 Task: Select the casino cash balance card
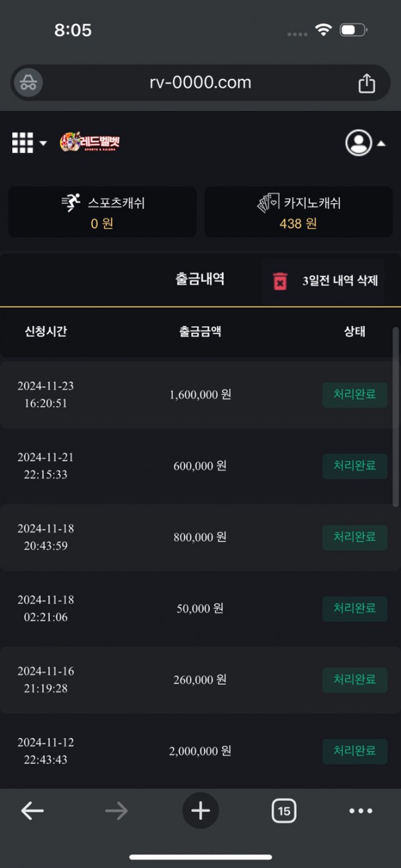(298, 212)
